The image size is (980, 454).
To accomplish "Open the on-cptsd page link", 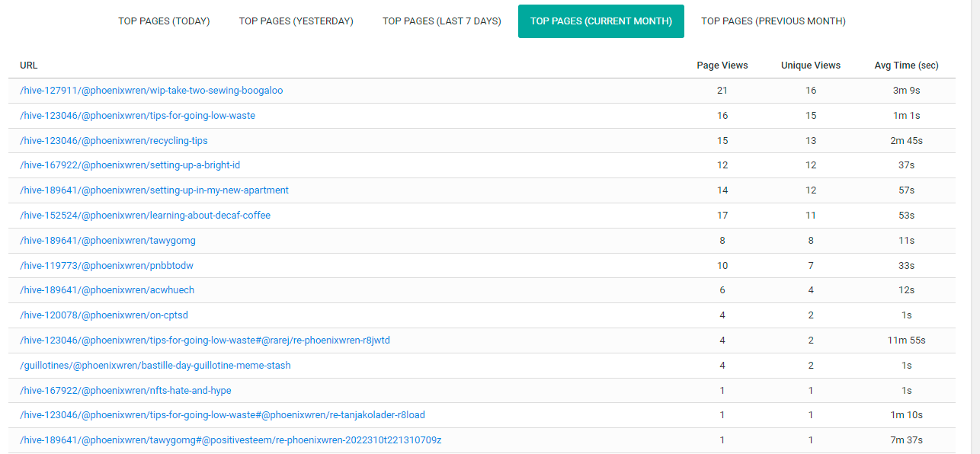I will click(x=104, y=315).
